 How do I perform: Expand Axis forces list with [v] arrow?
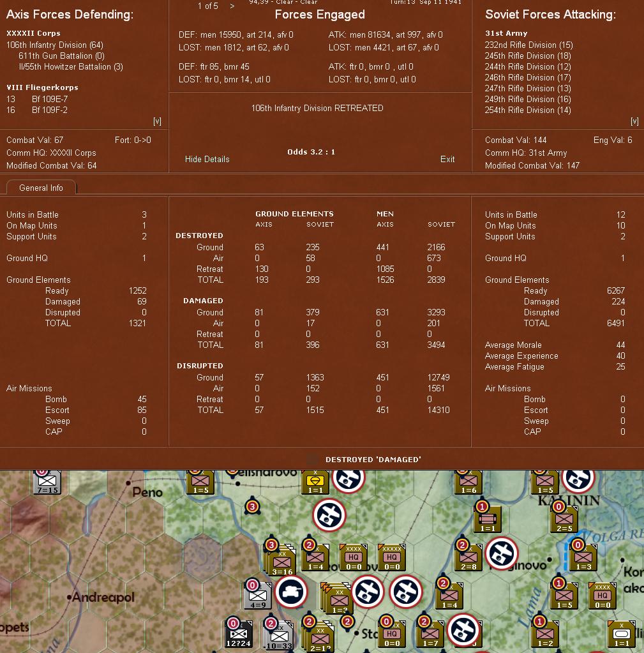coord(157,121)
